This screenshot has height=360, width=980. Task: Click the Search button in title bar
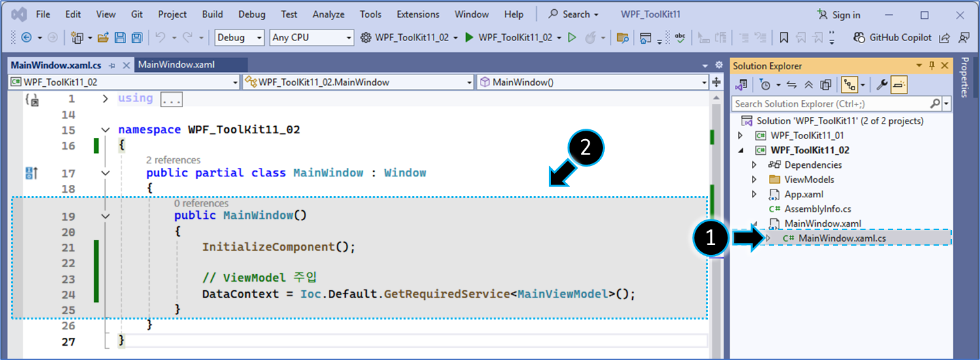pos(573,14)
